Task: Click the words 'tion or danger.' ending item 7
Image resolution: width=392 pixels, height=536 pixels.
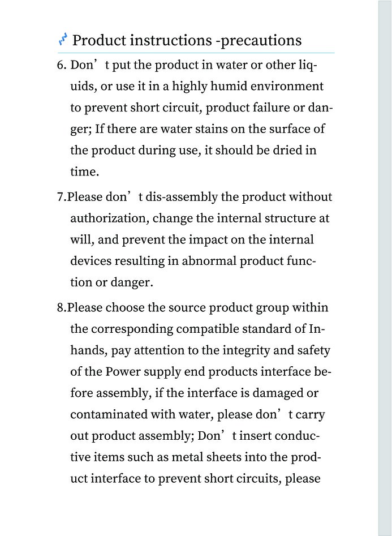Action: pos(112,282)
